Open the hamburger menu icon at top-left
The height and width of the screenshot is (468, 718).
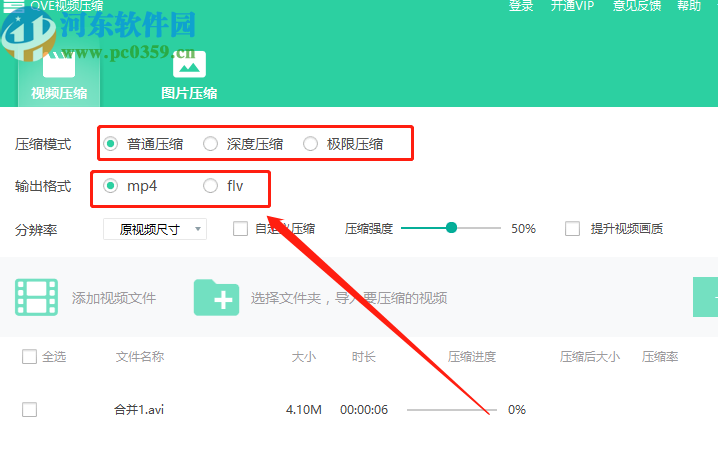point(13,5)
